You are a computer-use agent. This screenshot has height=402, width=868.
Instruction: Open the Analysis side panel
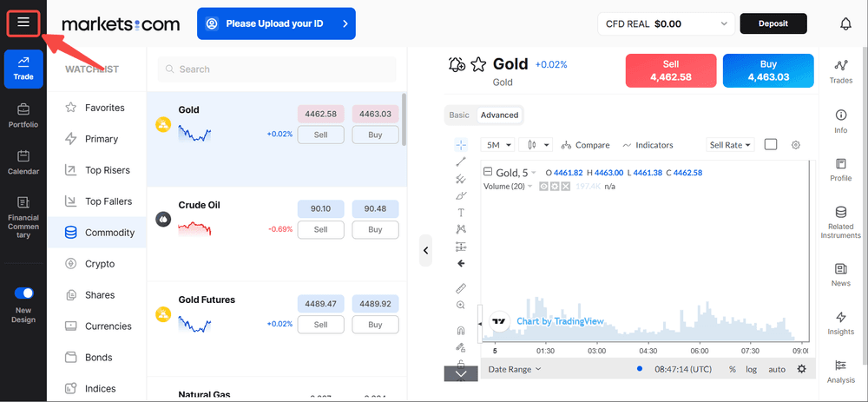(x=841, y=372)
